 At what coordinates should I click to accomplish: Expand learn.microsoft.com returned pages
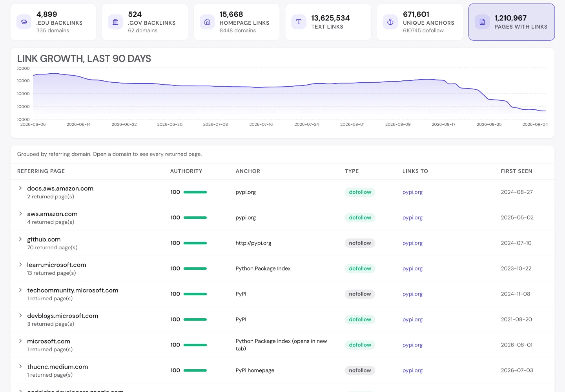(20, 265)
